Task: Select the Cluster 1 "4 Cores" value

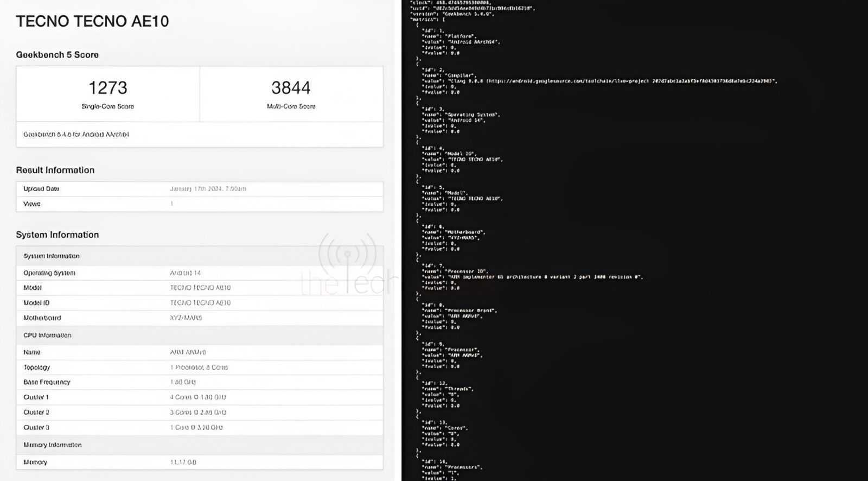Action: click(197, 397)
